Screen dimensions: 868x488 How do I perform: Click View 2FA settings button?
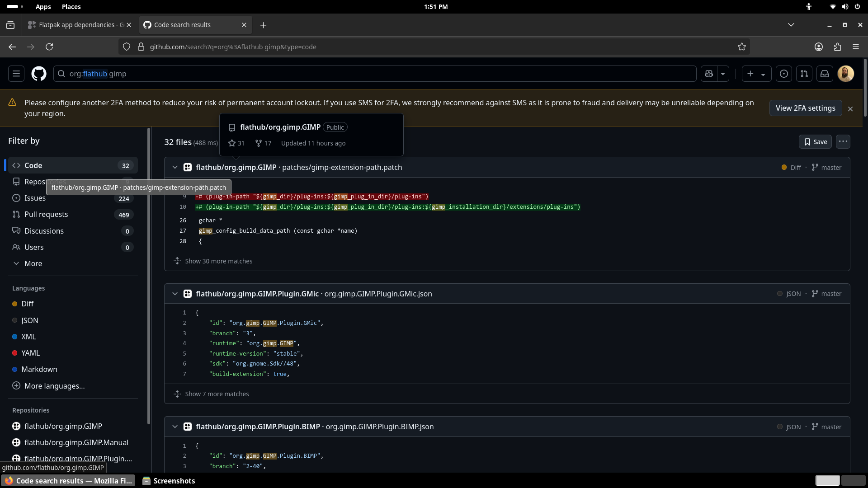[805, 108]
